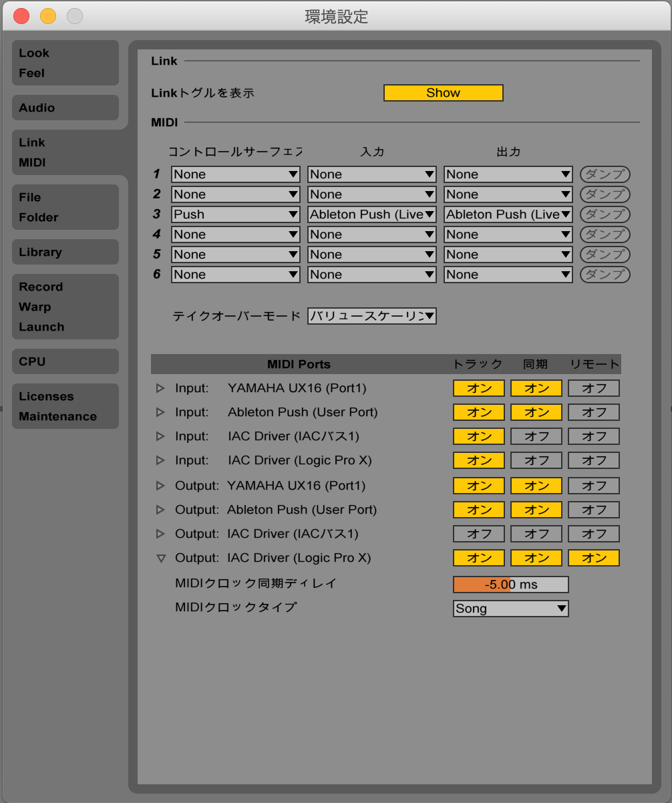The width and height of the screenshot is (672, 803).
Task: Toggle the Link Show button
Action: coord(444,93)
